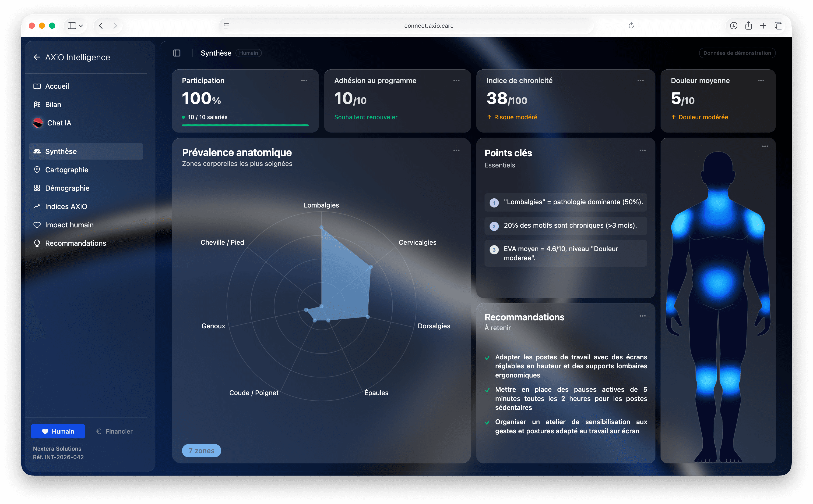Open Bilan in sidebar

pyautogui.click(x=53, y=104)
